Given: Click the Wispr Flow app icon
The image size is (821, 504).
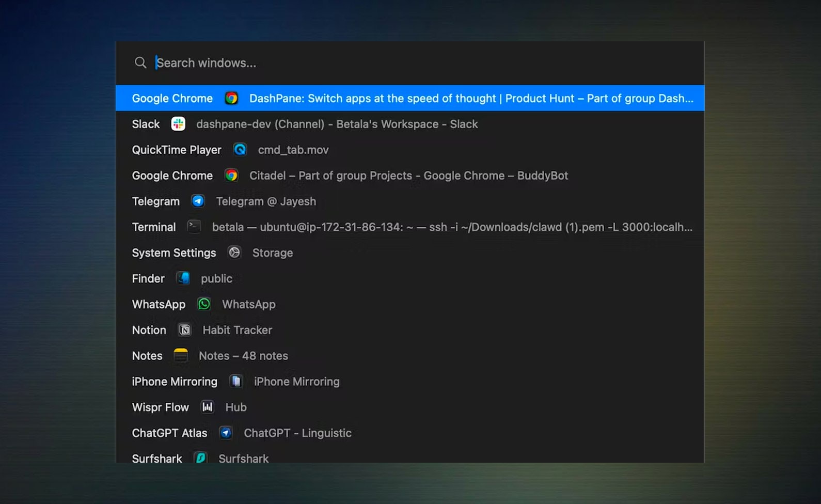Looking at the screenshot, I should [208, 407].
